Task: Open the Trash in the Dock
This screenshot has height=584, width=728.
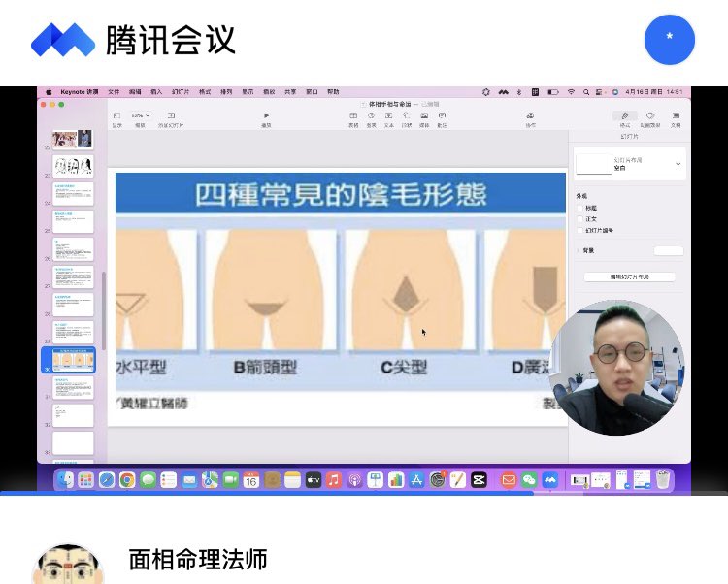Action: 664,479
